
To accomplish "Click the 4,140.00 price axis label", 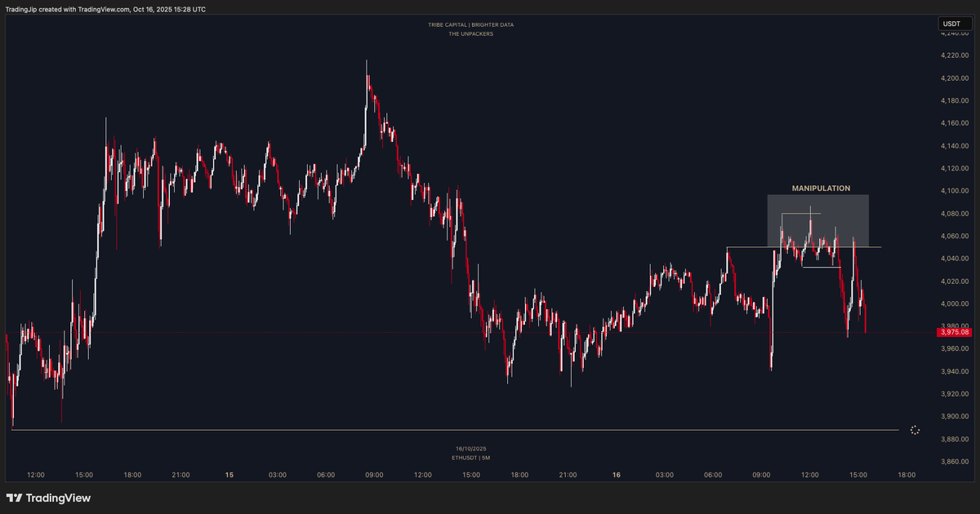I will (x=954, y=146).
